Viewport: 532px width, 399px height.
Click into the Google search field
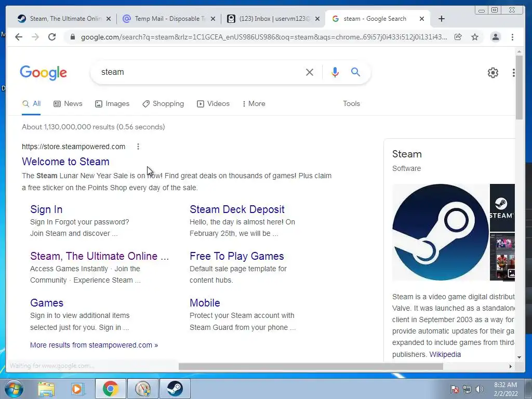tap(200, 72)
